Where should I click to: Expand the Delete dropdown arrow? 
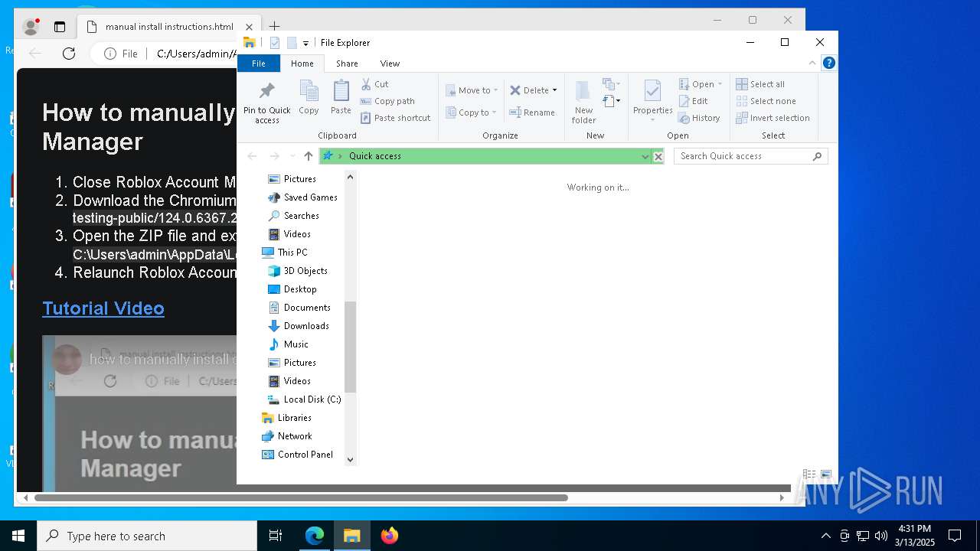[554, 90]
